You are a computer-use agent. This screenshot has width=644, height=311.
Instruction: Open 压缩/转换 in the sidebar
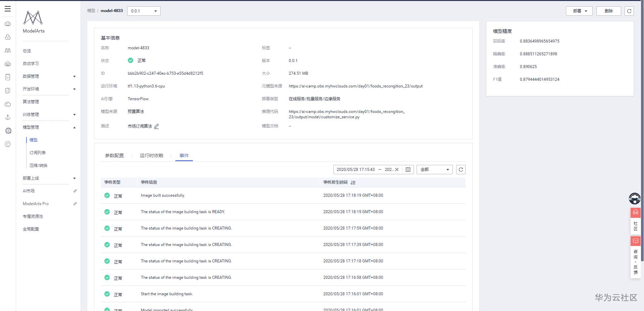point(39,166)
